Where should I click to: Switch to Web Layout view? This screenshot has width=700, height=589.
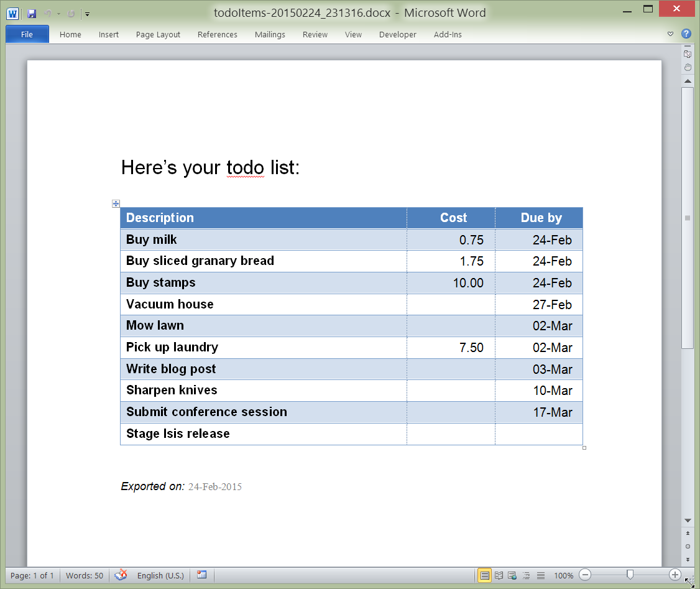[x=512, y=575]
